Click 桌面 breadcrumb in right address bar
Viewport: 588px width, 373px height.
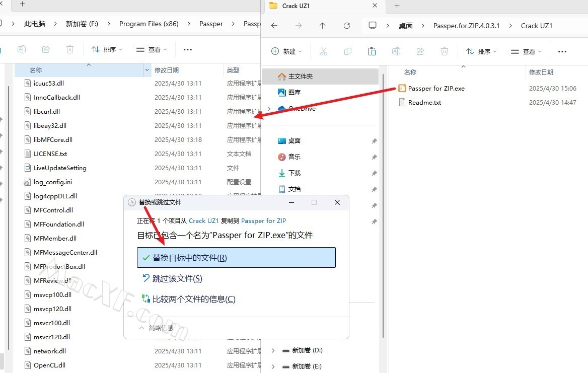[405, 26]
